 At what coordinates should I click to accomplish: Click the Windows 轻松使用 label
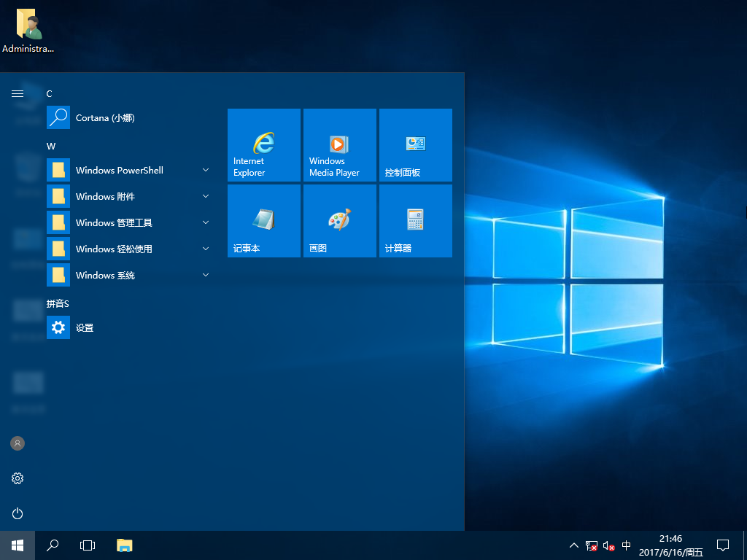[x=114, y=249]
